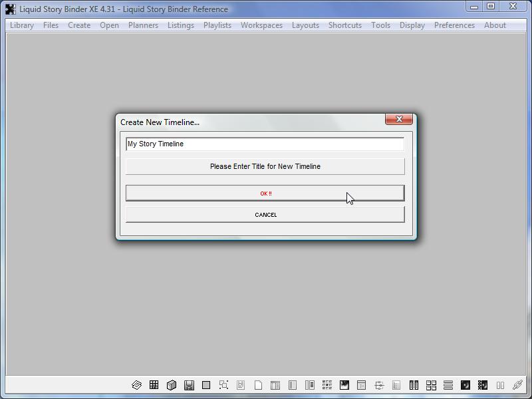Open the Playlists menu

click(x=217, y=25)
